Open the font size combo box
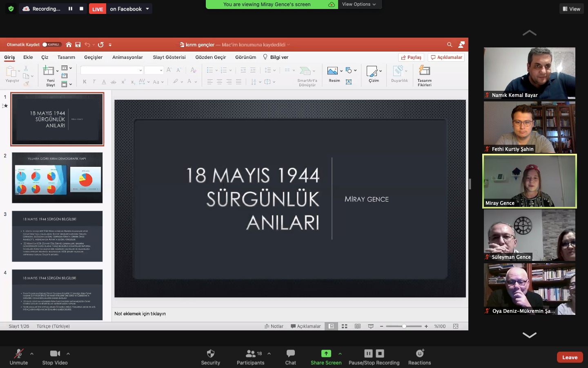Viewport: 588px width, 368px height. (154, 70)
